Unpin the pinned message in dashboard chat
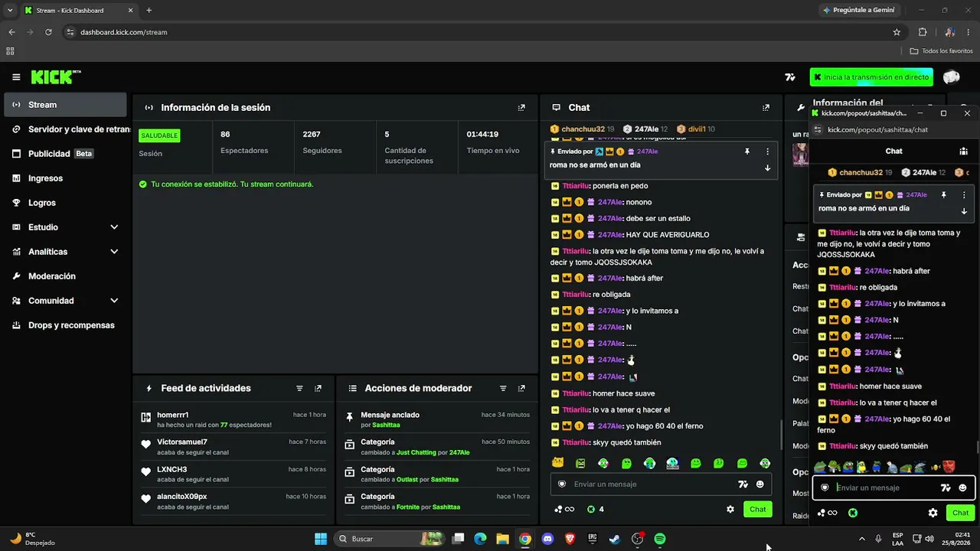Screen dimensions: 980x551 (747, 152)
